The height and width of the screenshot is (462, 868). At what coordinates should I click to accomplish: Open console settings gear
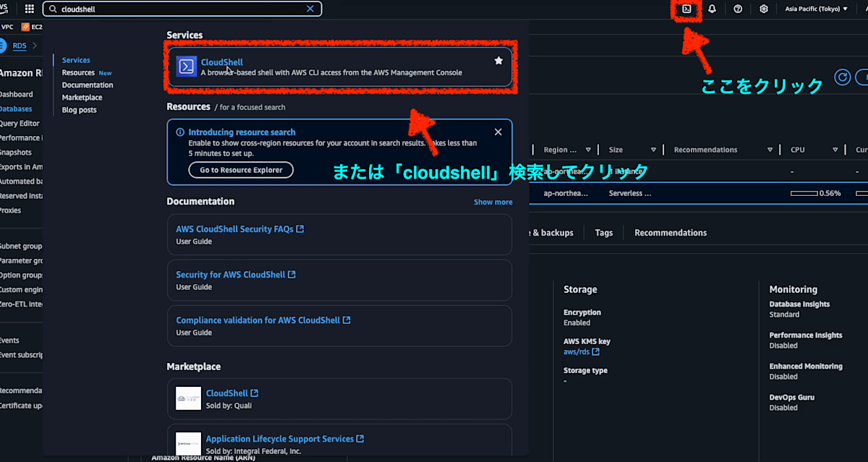pyautogui.click(x=764, y=9)
